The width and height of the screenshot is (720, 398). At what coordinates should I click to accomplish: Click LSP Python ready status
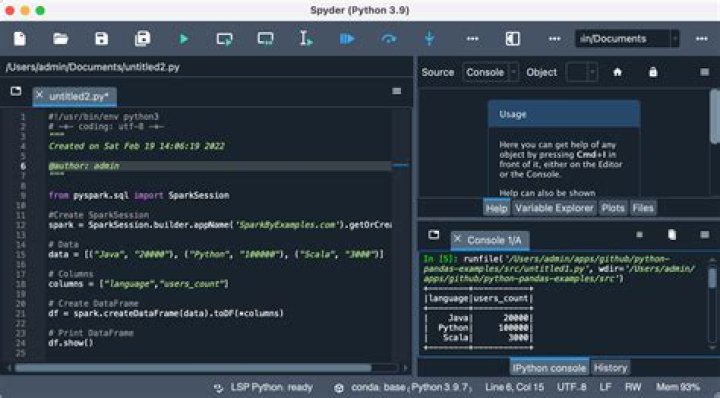click(x=264, y=387)
